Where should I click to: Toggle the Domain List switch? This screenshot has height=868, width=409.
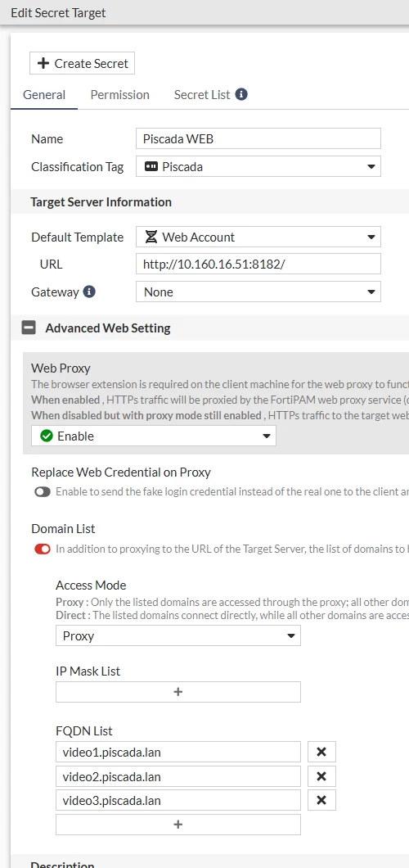coord(43,549)
